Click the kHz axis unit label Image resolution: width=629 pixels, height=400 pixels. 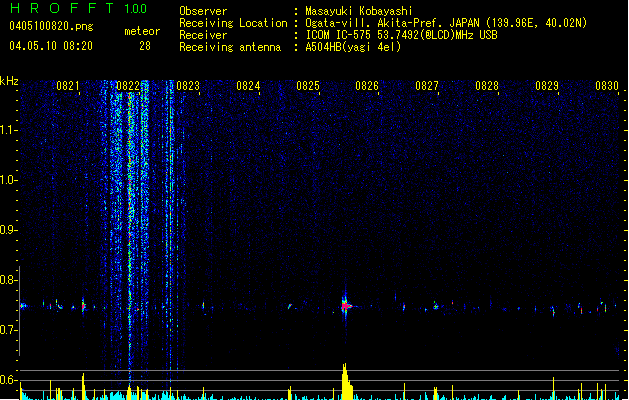[9, 81]
